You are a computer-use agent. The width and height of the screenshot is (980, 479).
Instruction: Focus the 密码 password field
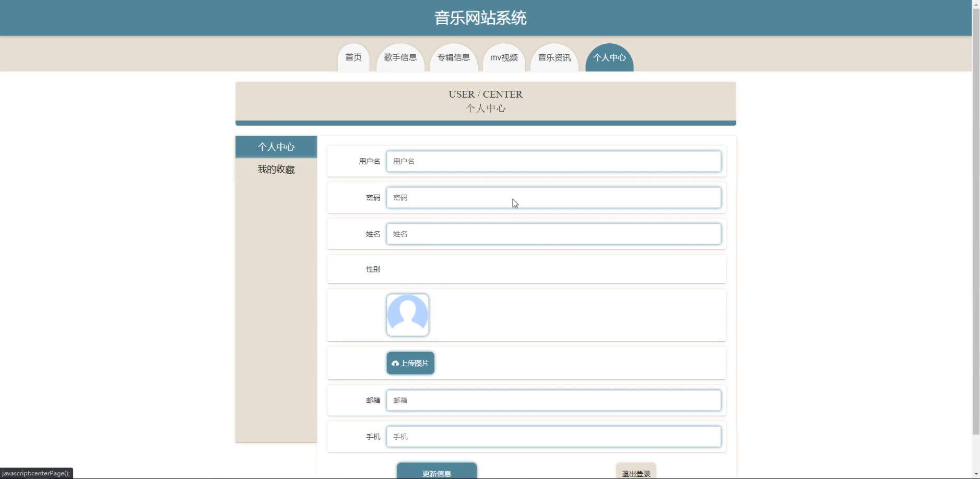pyautogui.click(x=553, y=197)
